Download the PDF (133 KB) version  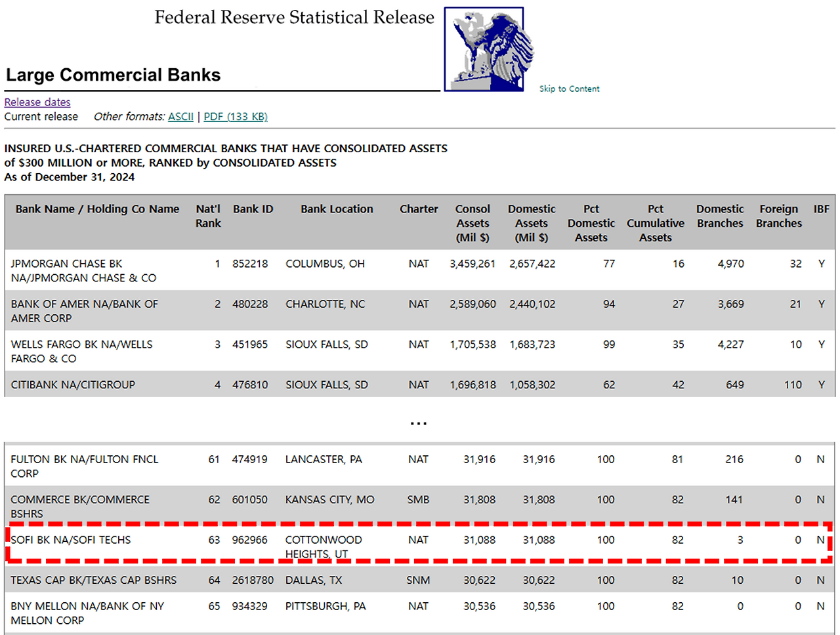click(x=236, y=116)
